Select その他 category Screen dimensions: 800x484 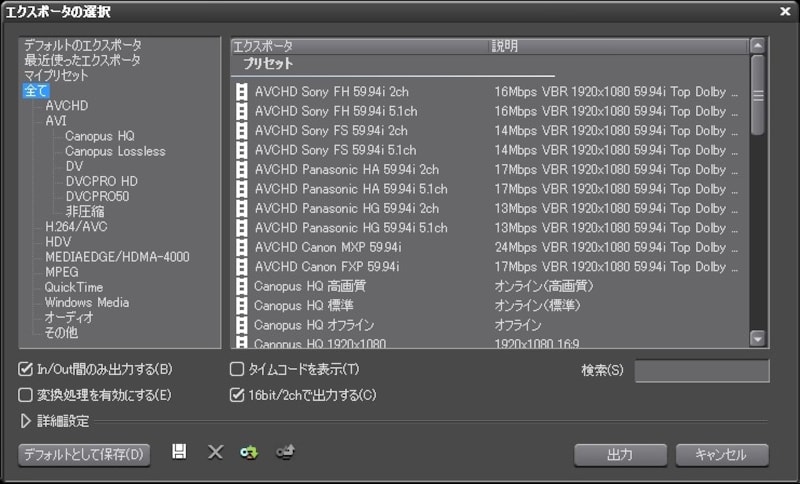pos(61,333)
